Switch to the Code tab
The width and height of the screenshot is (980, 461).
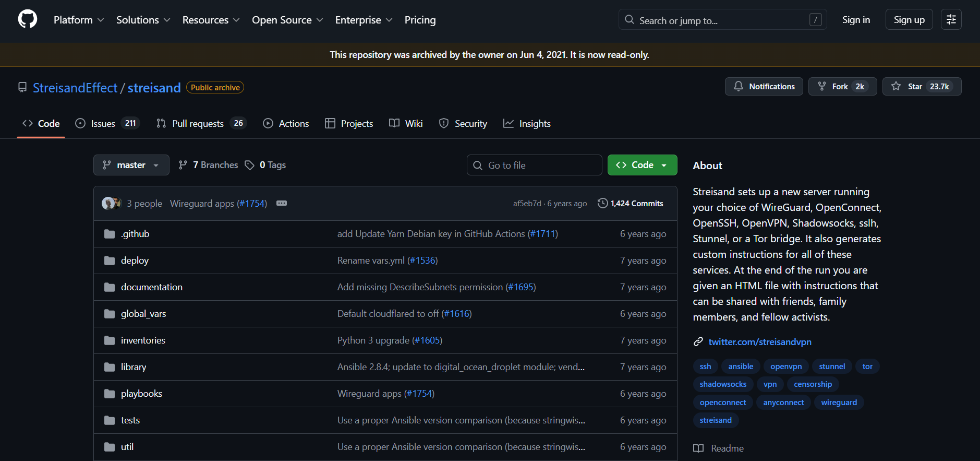(x=41, y=124)
